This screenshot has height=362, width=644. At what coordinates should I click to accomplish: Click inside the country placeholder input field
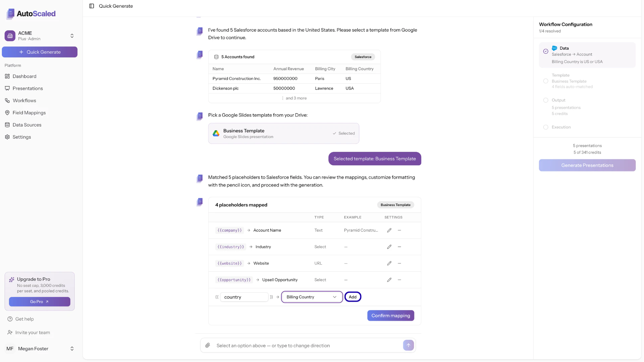click(244, 297)
